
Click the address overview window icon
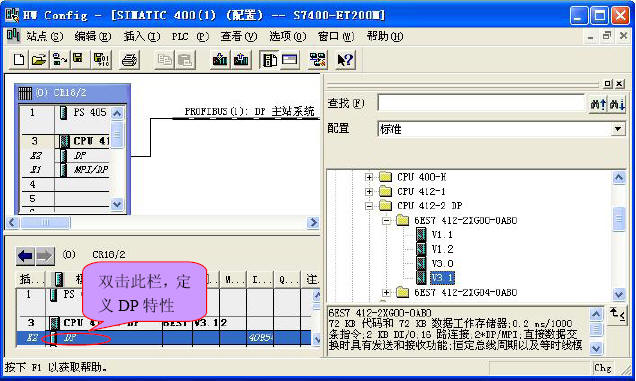290,60
